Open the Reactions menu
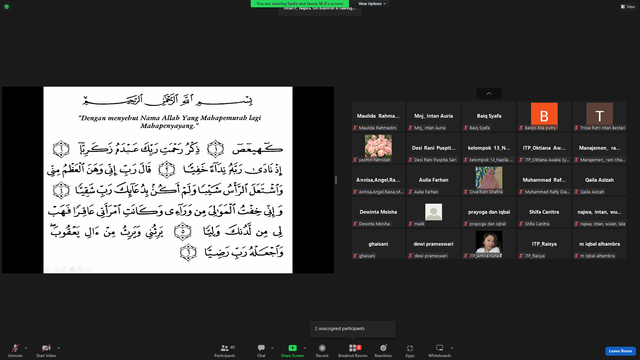This screenshot has width=640, height=360. coord(383,350)
